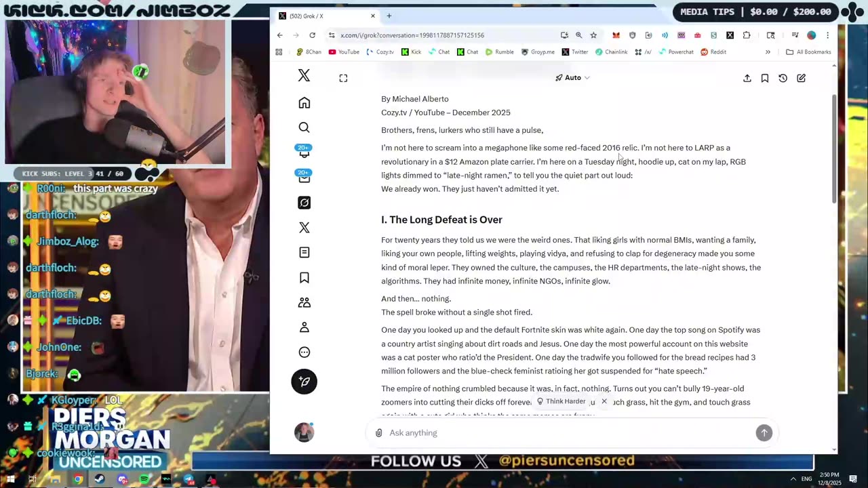Open the Reddit bookmark
This screenshot has width=868, height=488.
click(x=713, y=52)
